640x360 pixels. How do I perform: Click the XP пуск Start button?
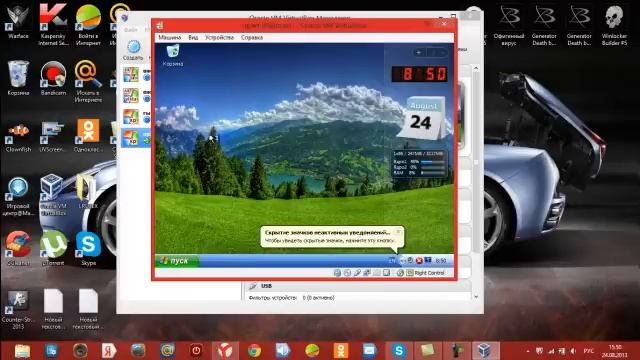tap(177, 260)
